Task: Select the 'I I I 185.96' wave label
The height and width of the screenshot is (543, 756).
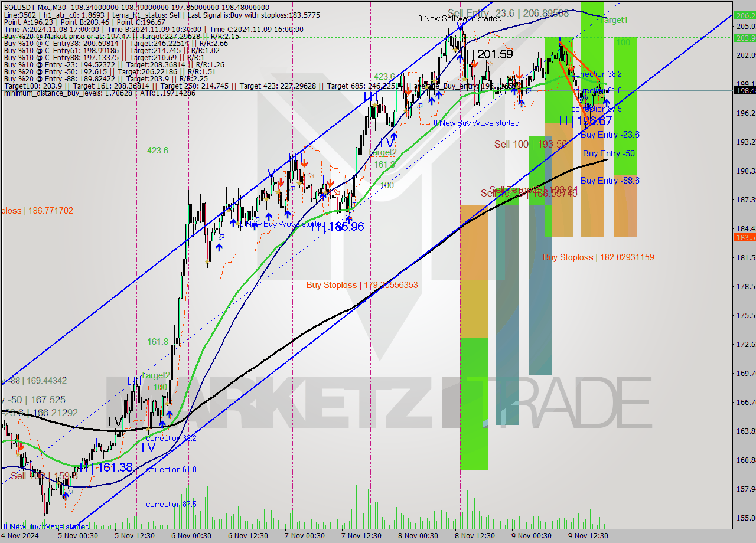Action: coord(337,226)
